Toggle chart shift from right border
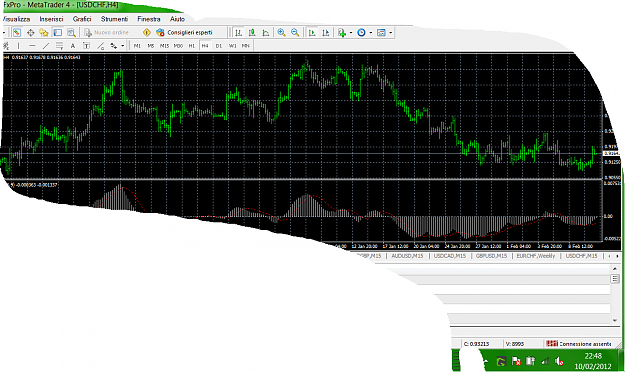The height and width of the screenshot is (372, 625). click(x=326, y=33)
